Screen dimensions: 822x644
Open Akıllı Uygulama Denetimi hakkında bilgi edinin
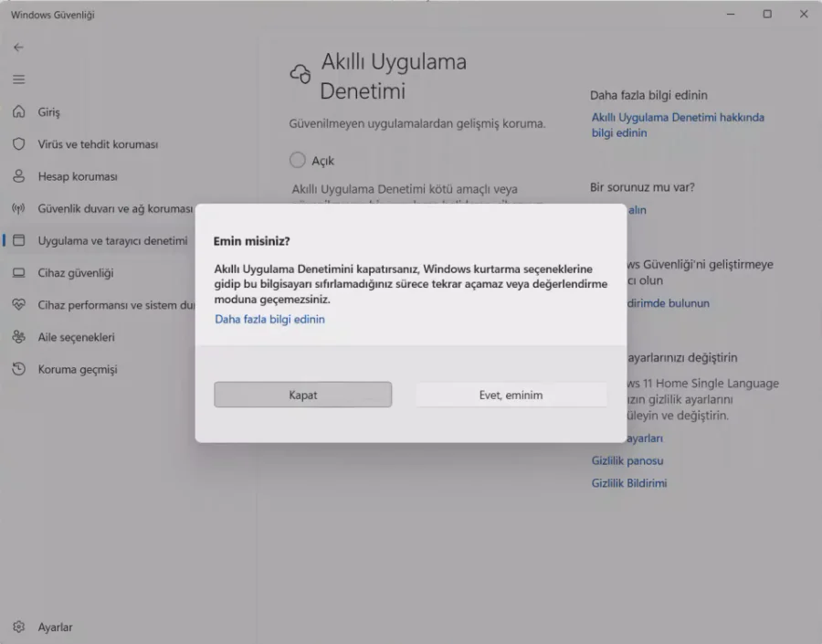tap(678, 124)
